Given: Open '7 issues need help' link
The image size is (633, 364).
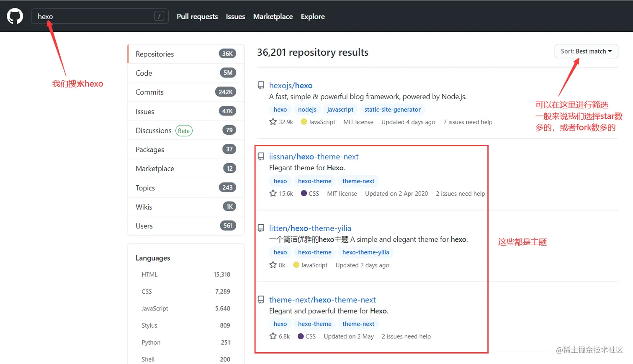Looking at the screenshot, I should tap(468, 122).
